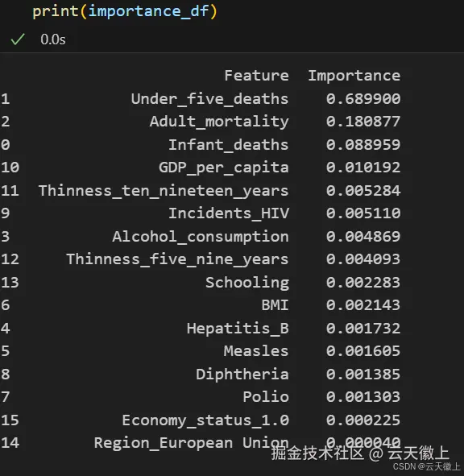The width and height of the screenshot is (464, 476).
Task: Click the Feature column header
Action: coord(257,75)
